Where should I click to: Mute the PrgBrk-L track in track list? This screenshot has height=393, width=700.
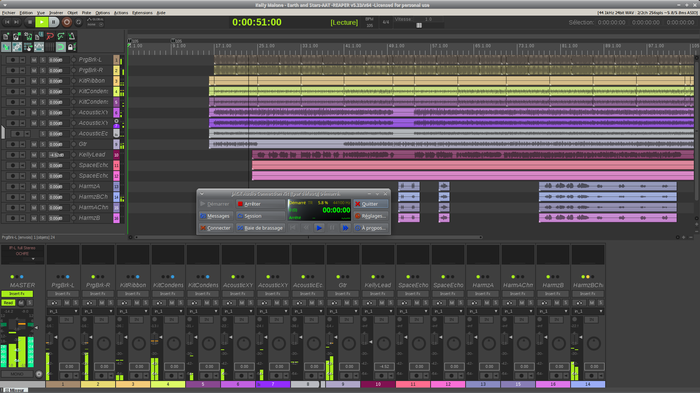[34, 60]
